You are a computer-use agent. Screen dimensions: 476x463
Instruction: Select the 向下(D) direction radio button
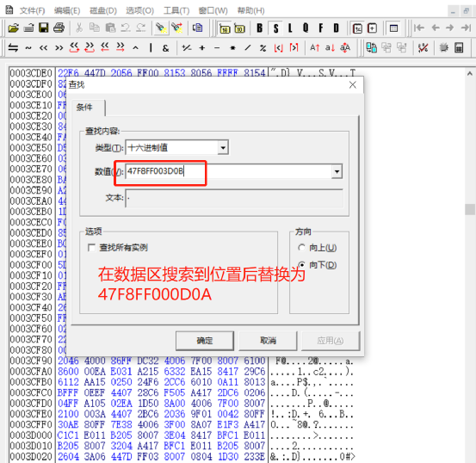click(301, 265)
